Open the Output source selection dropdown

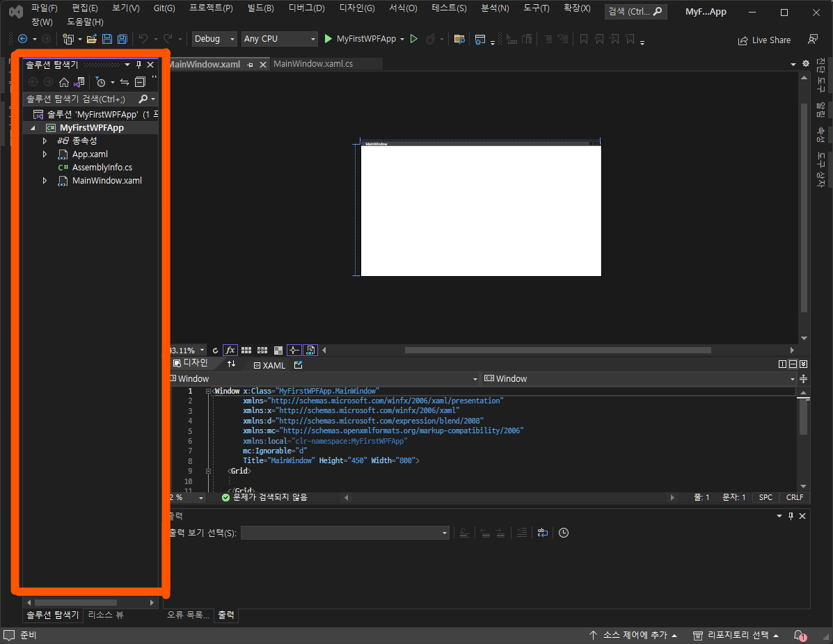pos(345,533)
